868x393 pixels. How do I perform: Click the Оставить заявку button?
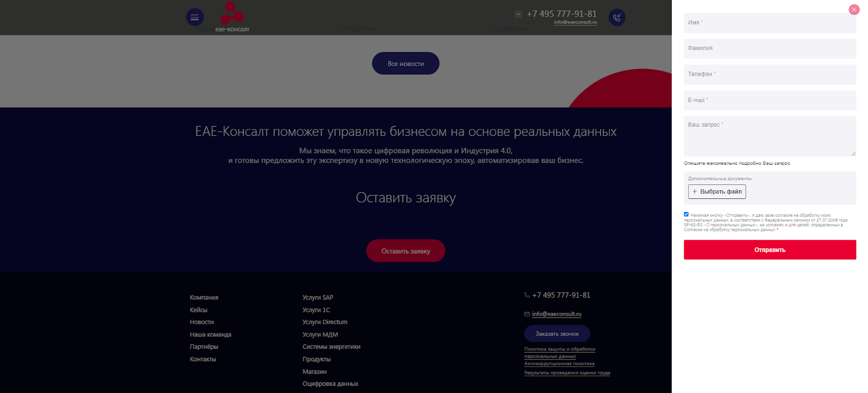tap(406, 251)
